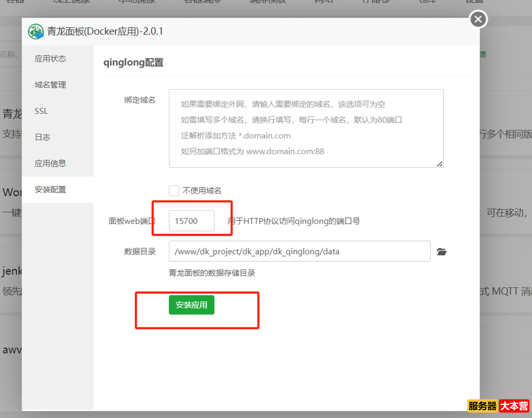Viewport: 532px width, 418px height.
Task: View the 应用信息 section
Action: pyautogui.click(x=51, y=163)
